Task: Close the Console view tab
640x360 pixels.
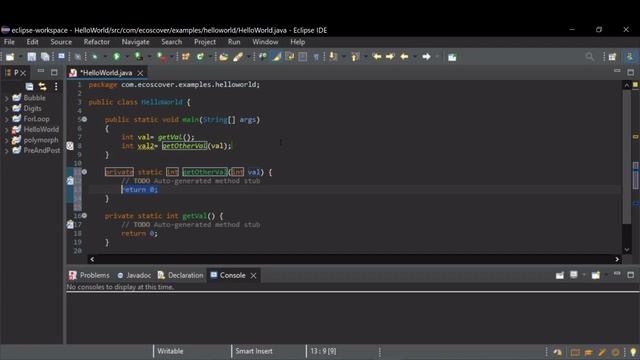Action: [x=253, y=276]
